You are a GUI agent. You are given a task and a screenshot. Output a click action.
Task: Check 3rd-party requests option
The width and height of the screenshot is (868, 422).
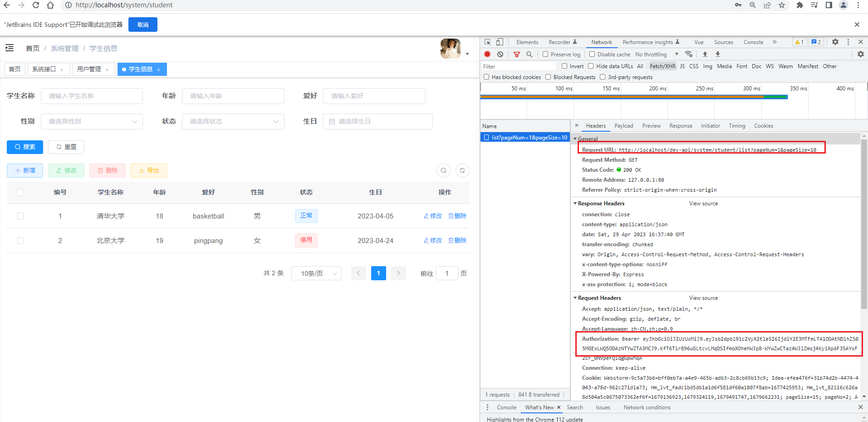click(x=603, y=77)
